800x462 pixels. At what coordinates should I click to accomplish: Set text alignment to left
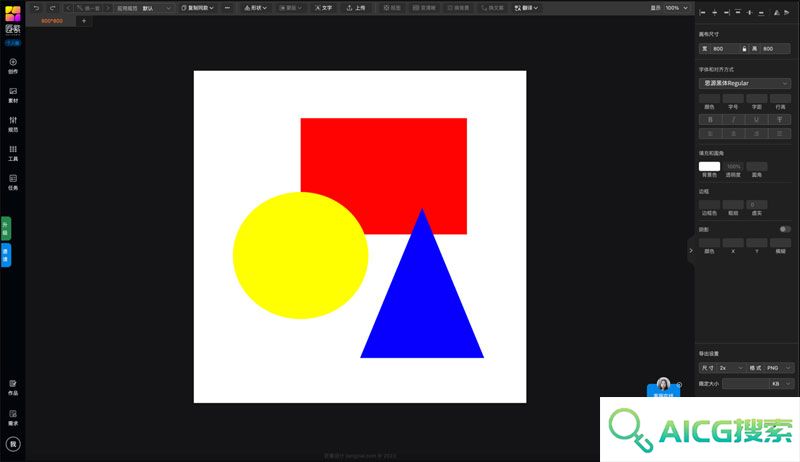click(710, 134)
